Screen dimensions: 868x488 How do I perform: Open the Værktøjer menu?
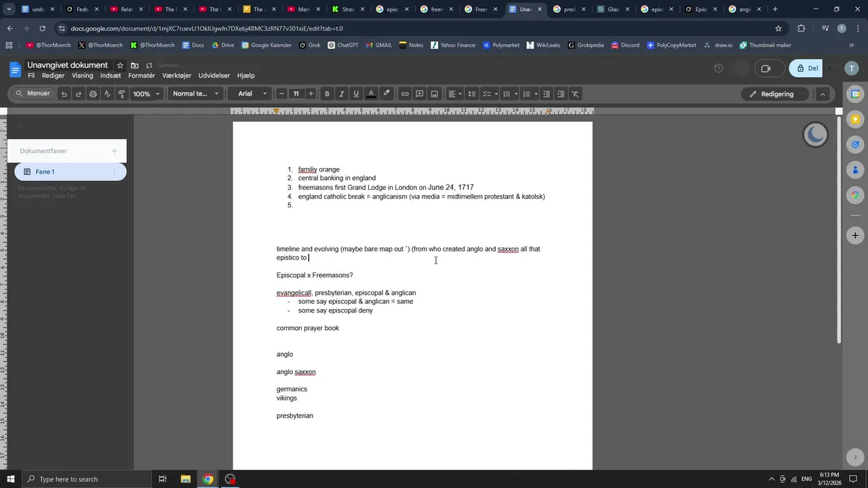point(177,76)
